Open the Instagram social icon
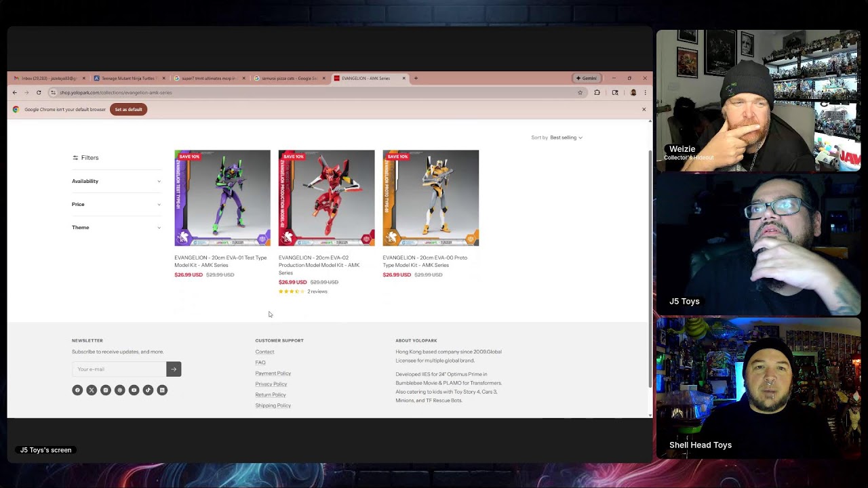This screenshot has height=488, width=868. coord(106,390)
